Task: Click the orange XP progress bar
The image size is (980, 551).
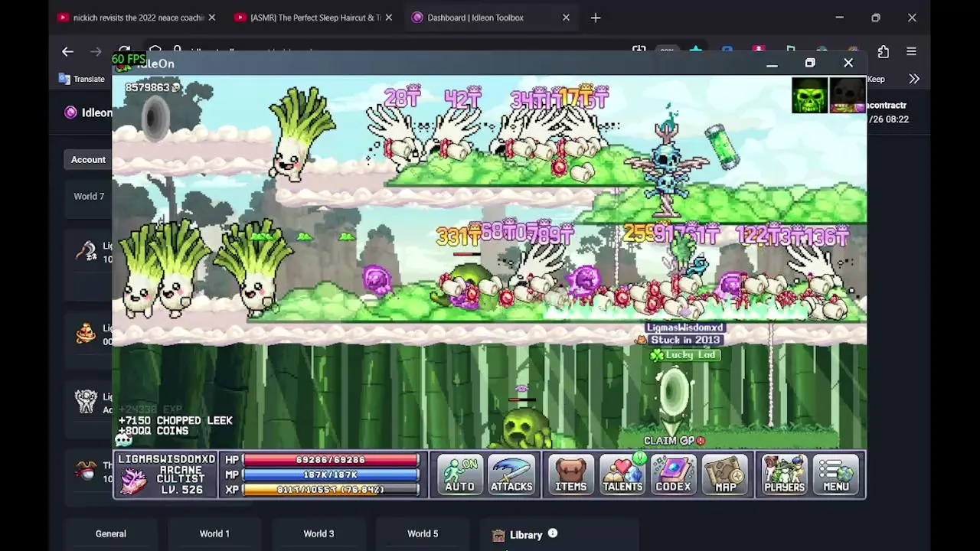Action: 331,489
